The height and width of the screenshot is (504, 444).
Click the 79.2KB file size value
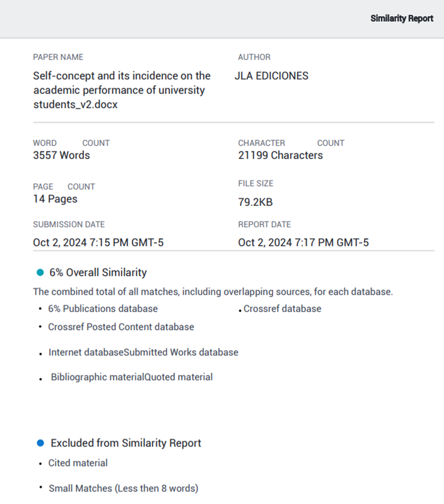pos(255,202)
